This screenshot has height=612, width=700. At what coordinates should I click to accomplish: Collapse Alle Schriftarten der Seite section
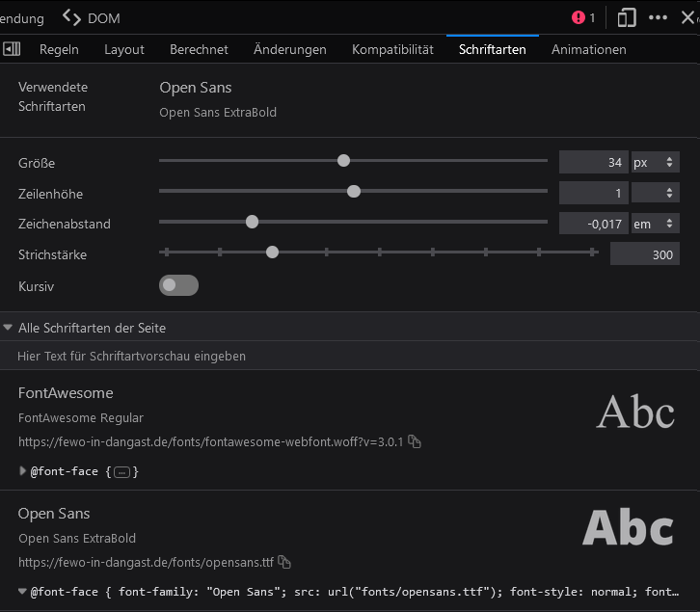9,328
